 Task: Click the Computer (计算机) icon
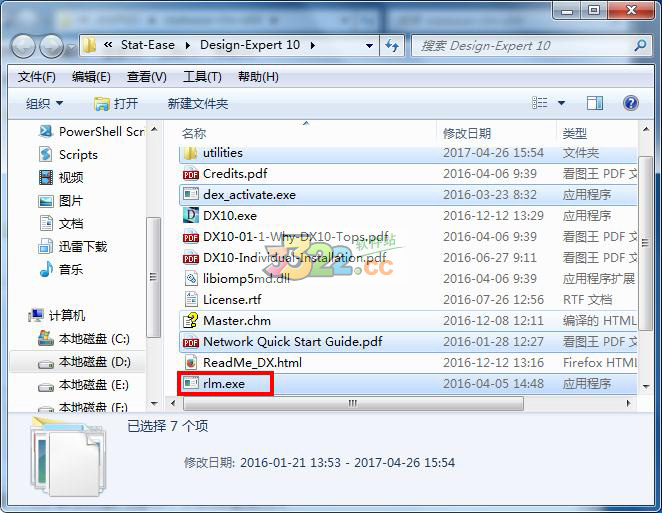point(36,315)
